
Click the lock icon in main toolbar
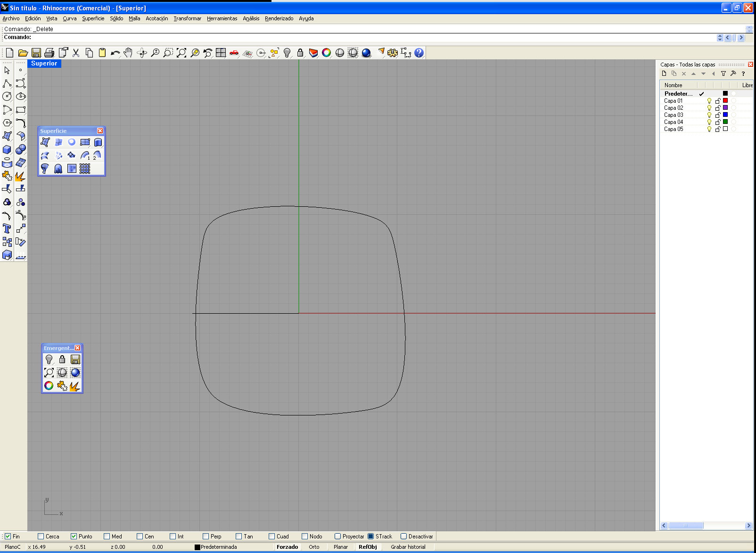coord(300,53)
